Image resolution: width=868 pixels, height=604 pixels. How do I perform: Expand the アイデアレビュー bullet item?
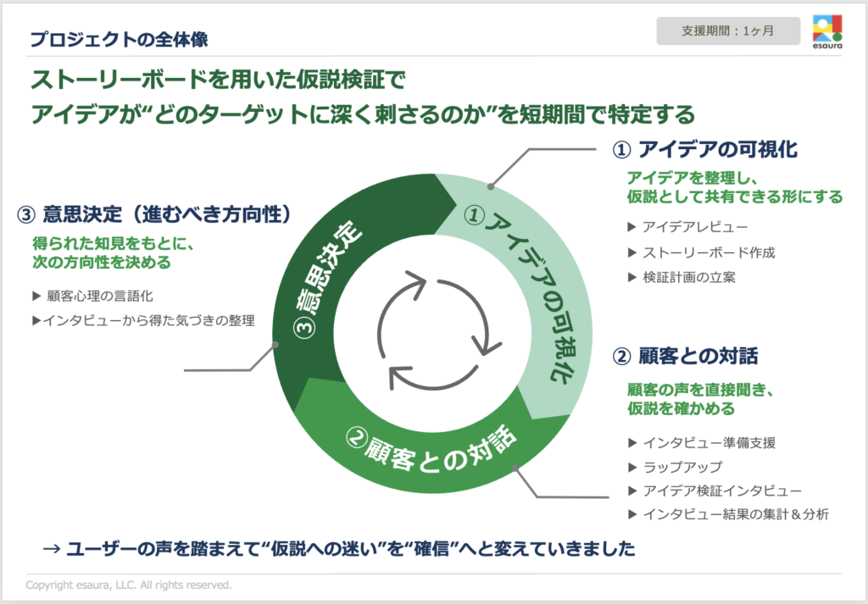point(686,227)
